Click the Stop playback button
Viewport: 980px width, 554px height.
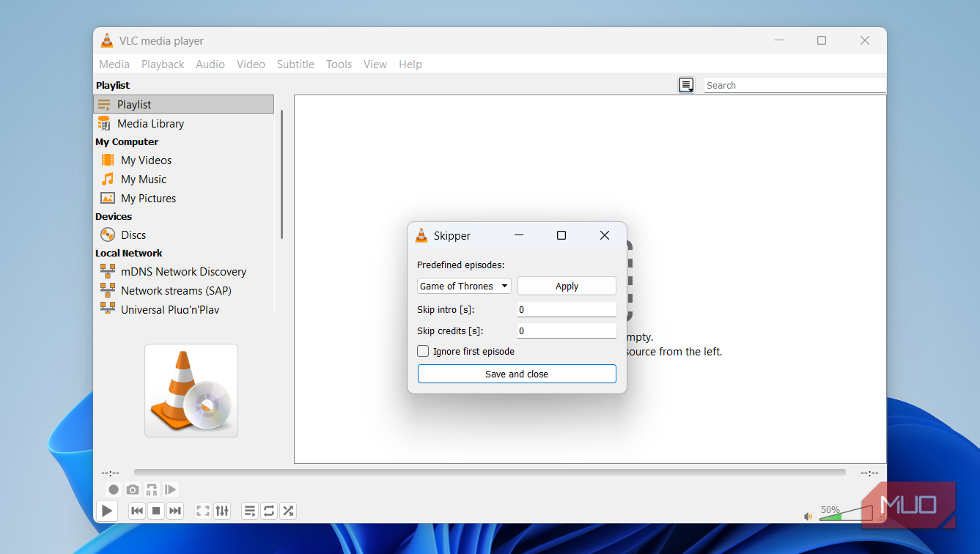tap(155, 511)
